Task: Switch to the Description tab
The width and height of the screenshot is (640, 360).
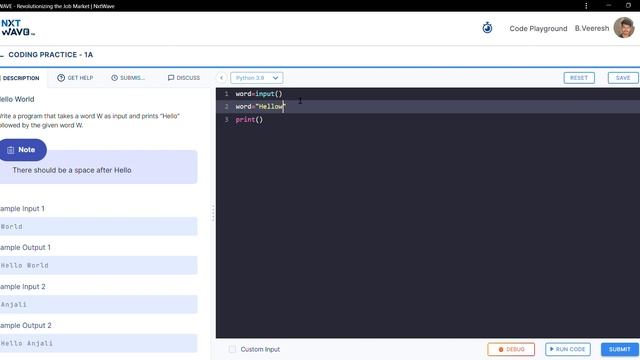Action: click(x=20, y=78)
